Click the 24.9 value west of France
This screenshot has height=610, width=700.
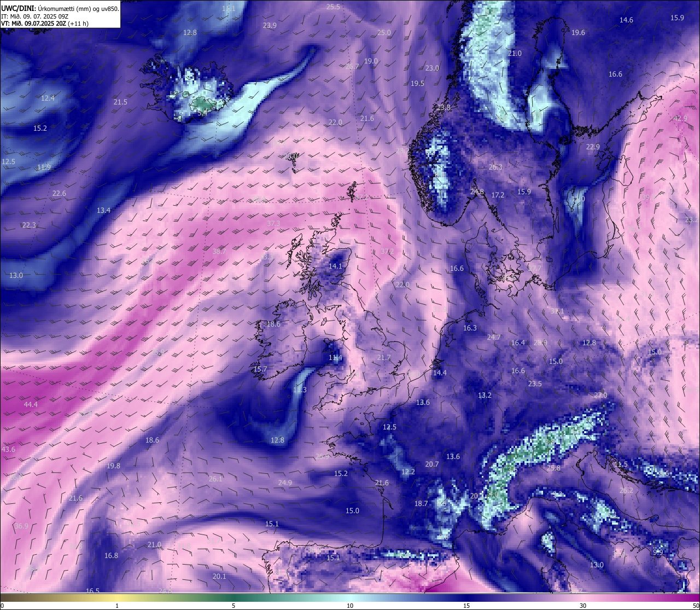point(285,483)
